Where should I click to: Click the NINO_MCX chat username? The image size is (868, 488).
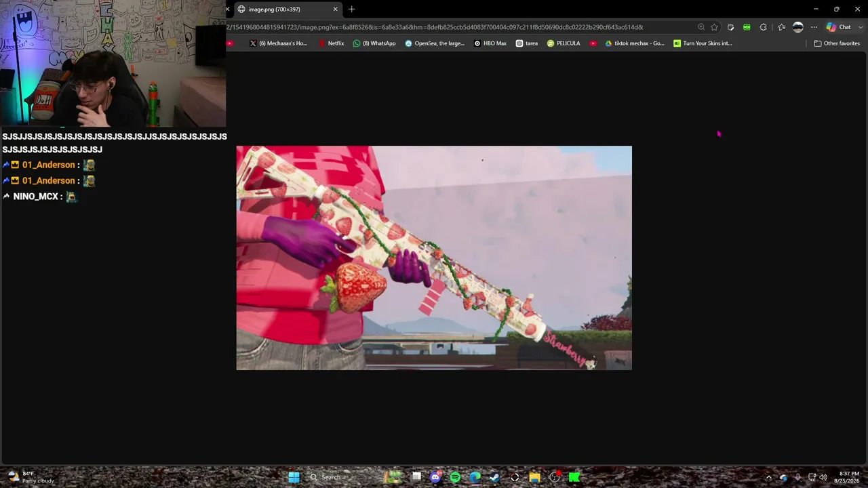(x=35, y=197)
